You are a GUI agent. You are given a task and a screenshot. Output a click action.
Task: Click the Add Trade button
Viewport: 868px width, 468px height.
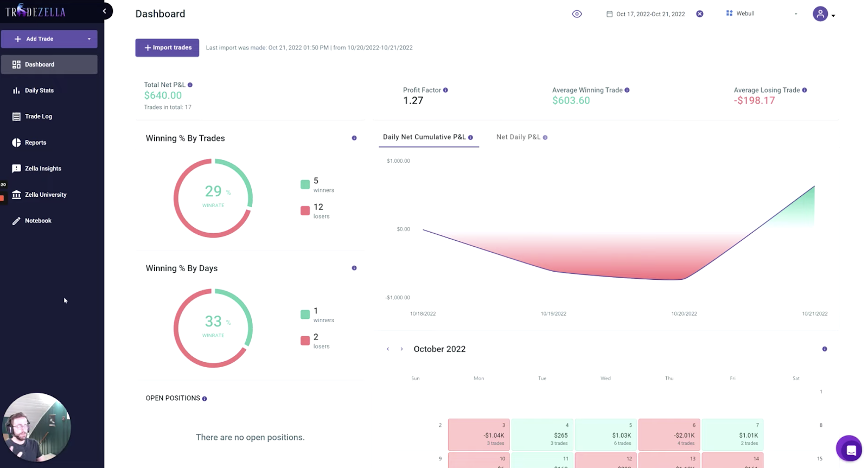[39, 39]
